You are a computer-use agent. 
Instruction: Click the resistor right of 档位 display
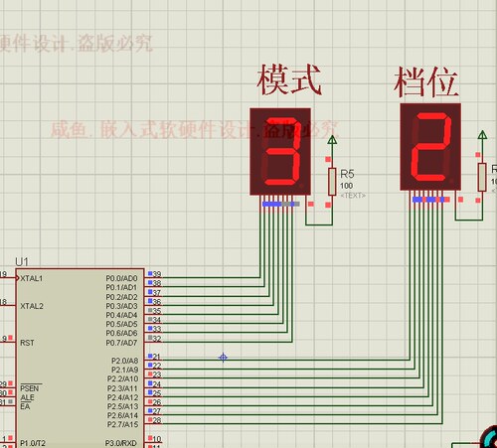coord(482,177)
